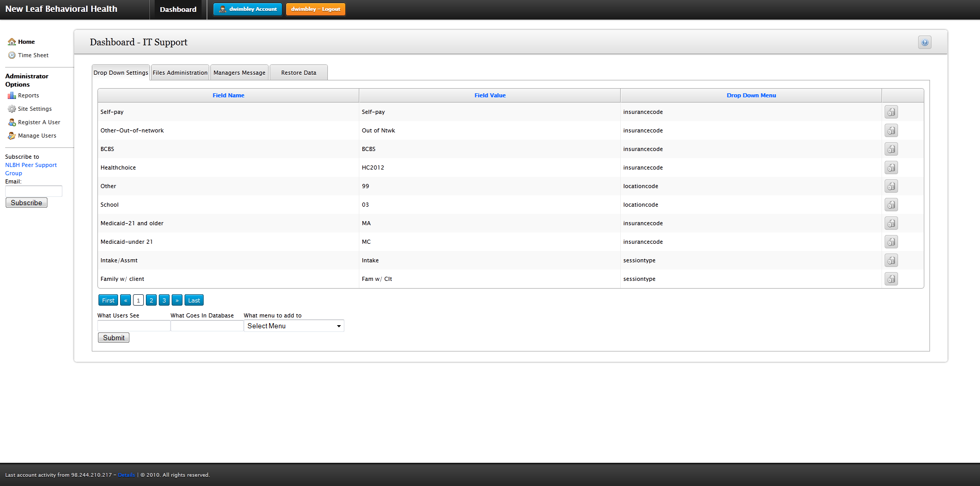Delete the Self-pay row via trash icon
This screenshot has width=980, height=486.
891,112
